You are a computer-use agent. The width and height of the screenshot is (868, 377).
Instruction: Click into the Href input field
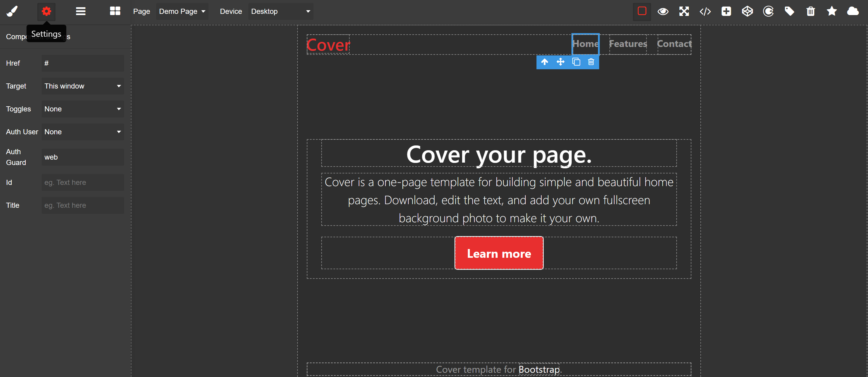click(83, 63)
